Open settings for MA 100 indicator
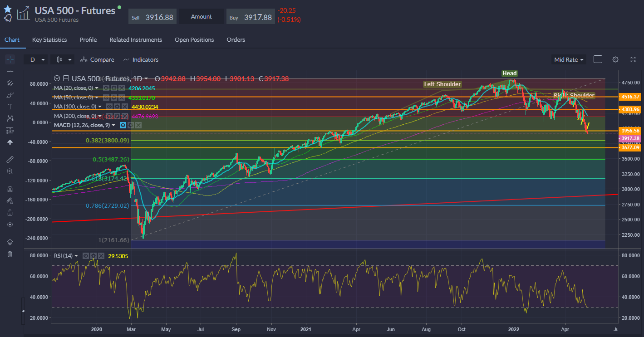 (x=117, y=107)
